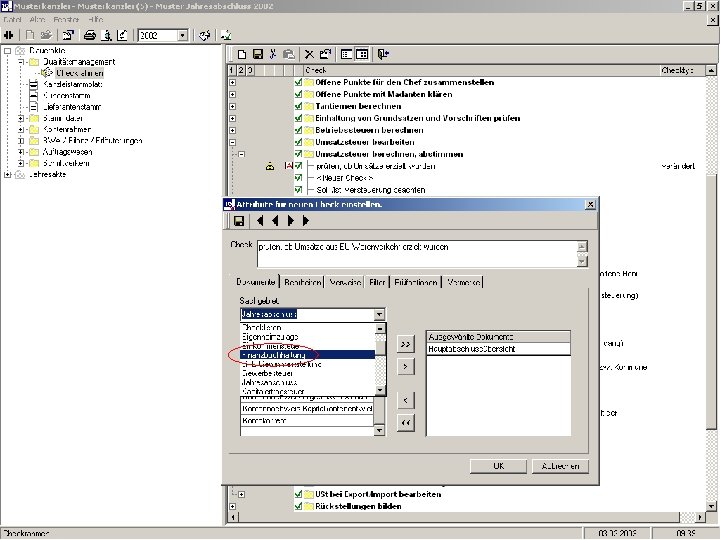The height and width of the screenshot is (540, 720).
Task: Switch to grid view layout icon
Action: pos(362,54)
